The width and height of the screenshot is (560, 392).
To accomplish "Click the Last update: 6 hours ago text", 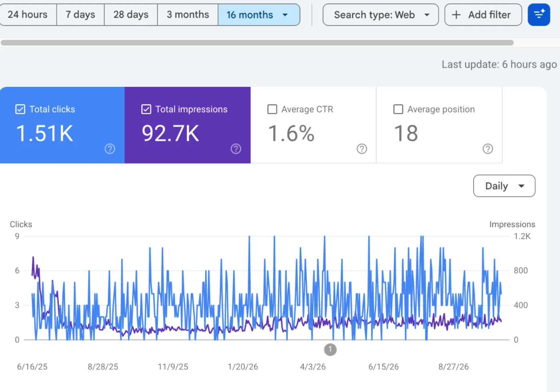I will click(499, 64).
